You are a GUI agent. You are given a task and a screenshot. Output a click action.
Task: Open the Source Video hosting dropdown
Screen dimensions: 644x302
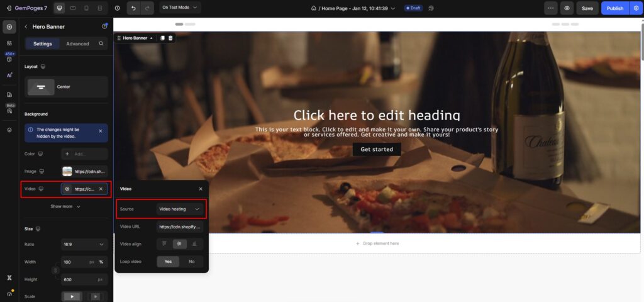coord(179,209)
